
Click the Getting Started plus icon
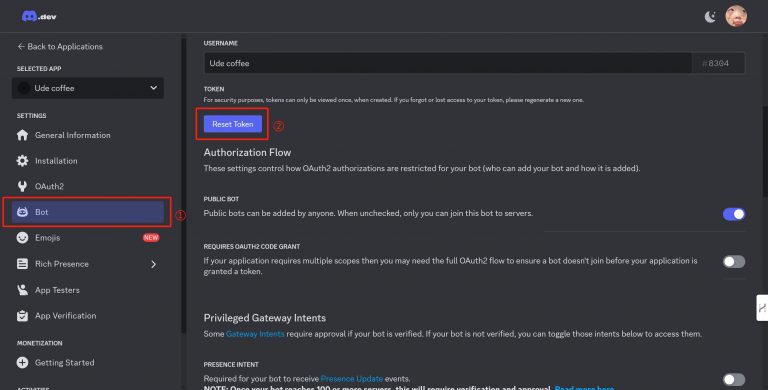[x=23, y=363]
